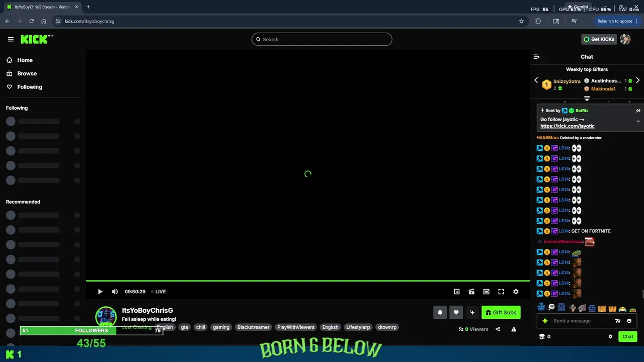644x362 pixels.
Task: Open a new browser tab
Action: [89, 7]
